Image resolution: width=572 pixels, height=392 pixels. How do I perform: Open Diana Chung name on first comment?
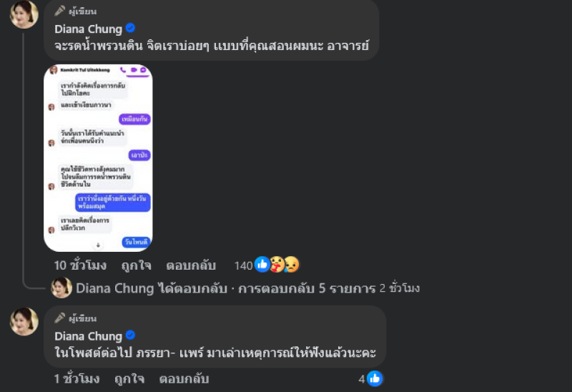point(88,29)
